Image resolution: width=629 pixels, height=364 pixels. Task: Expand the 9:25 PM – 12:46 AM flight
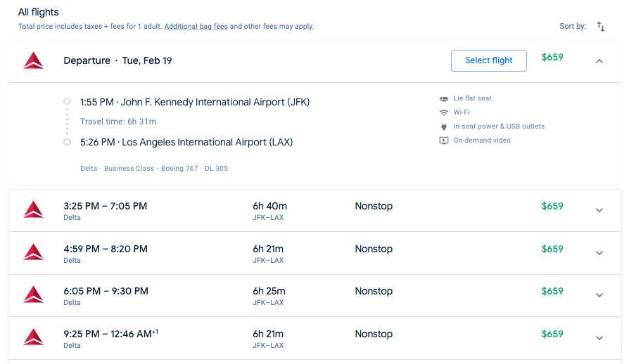point(599,338)
